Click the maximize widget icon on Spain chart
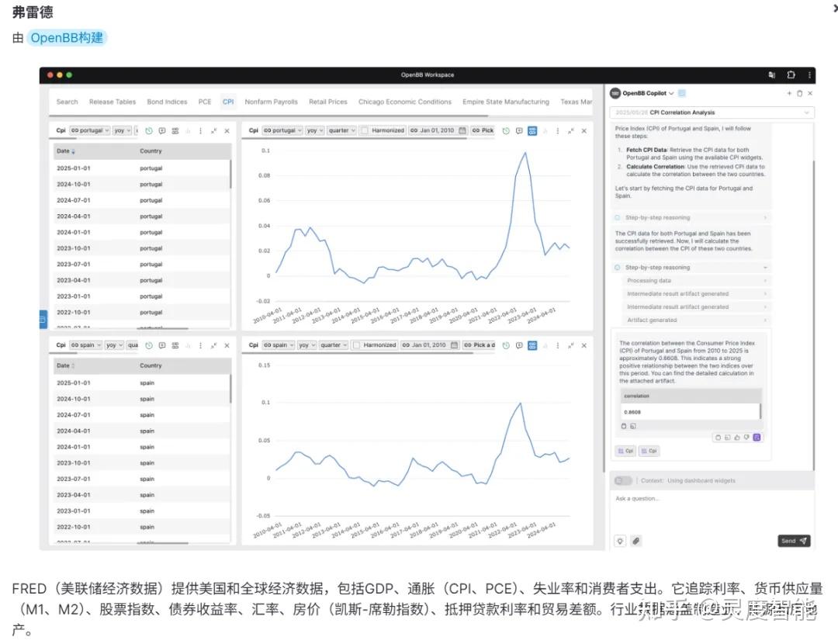 [569, 345]
